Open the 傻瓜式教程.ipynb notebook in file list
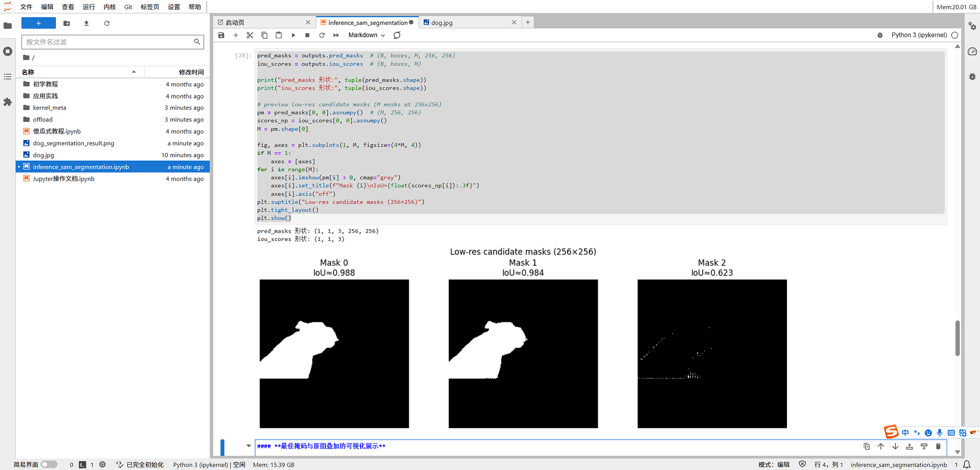The height and width of the screenshot is (470, 980). pyautogui.click(x=57, y=131)
